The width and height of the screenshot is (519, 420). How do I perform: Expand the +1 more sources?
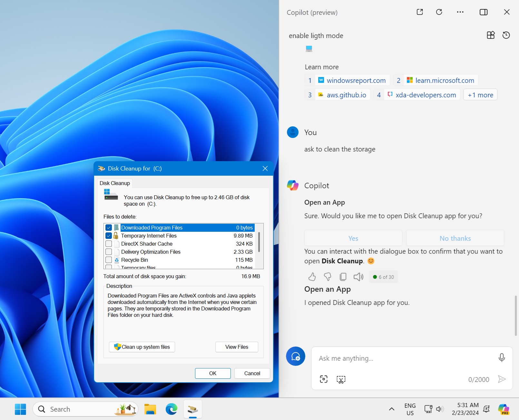tap(480, 95)
